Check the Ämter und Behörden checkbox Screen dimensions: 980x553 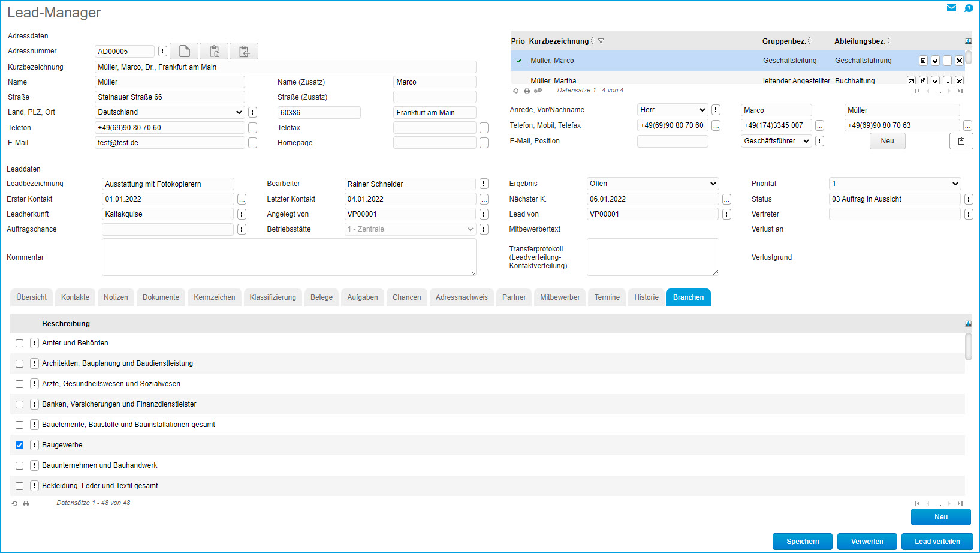(20, 343)
